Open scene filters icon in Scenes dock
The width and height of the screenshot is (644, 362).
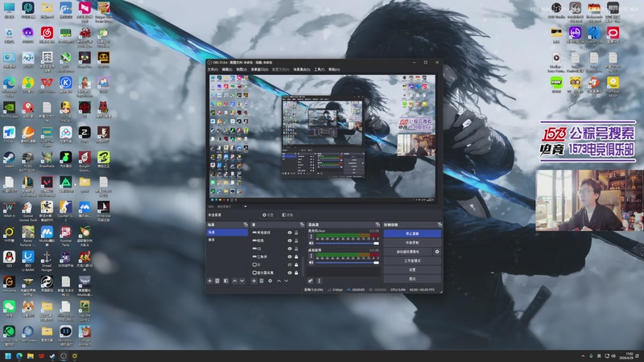coord(226,281)
